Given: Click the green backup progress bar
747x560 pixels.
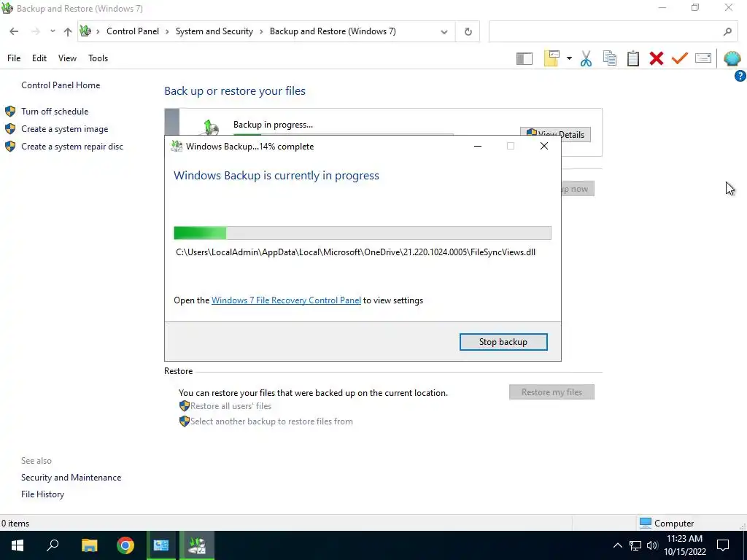Looking at the screenshot, I should click(362, 233).
